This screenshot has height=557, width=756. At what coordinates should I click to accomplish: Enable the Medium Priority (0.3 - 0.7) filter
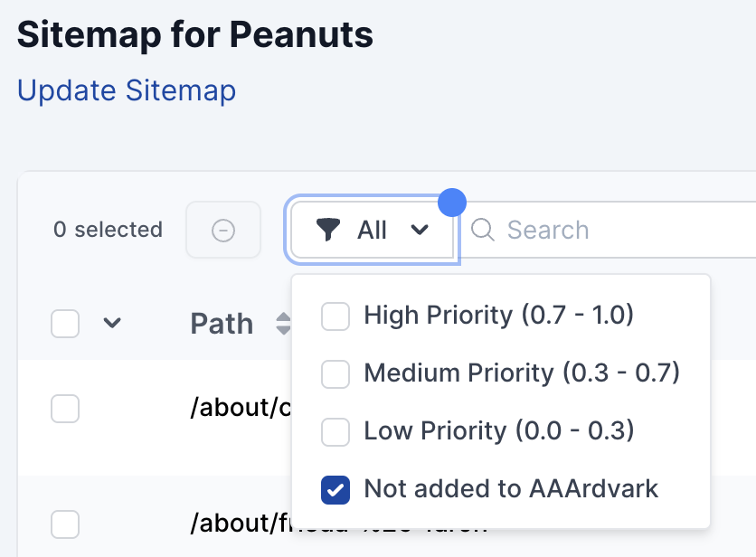[x=335, y=373]
